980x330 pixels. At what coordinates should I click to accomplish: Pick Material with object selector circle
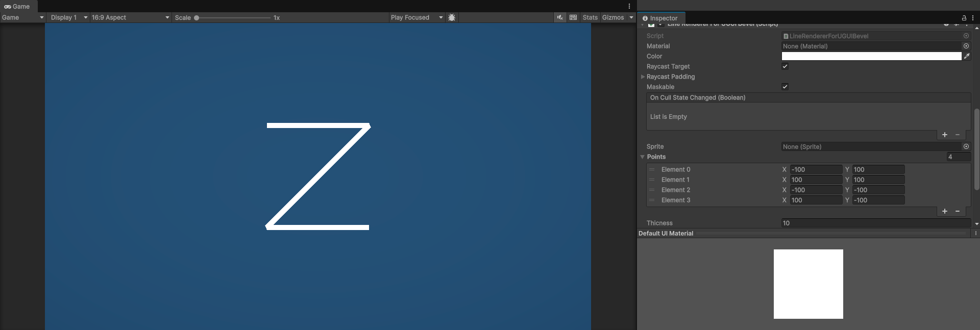coord(966,46)
